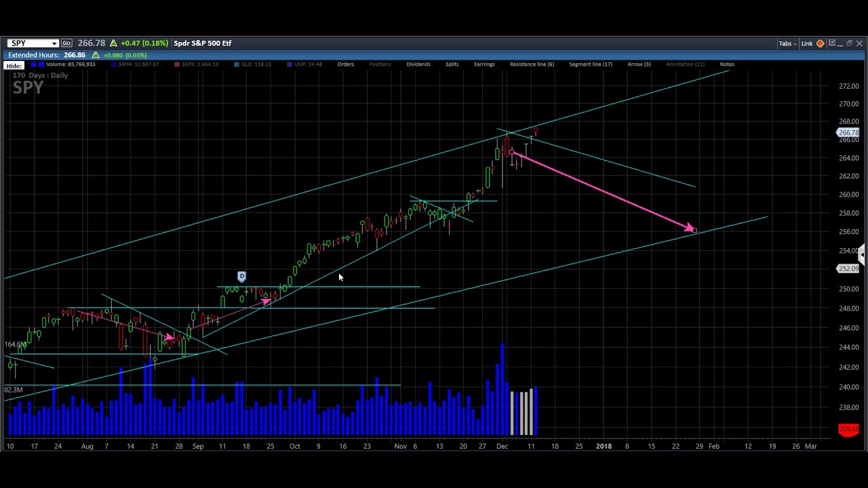Click the 2018 label on date axis
Image resolution: width=868 pixels, height=488 pixels.
pos(604,446)
